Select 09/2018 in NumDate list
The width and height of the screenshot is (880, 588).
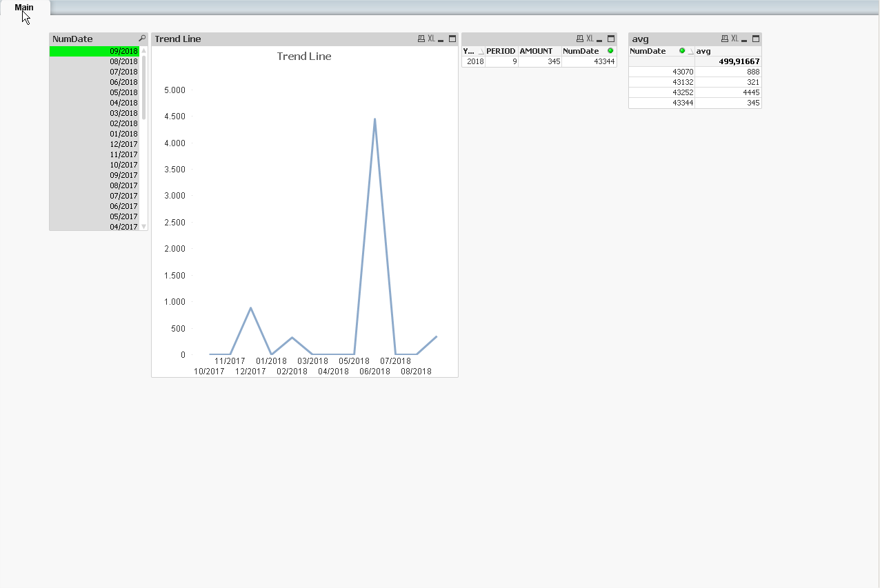[x=94, y=51]
